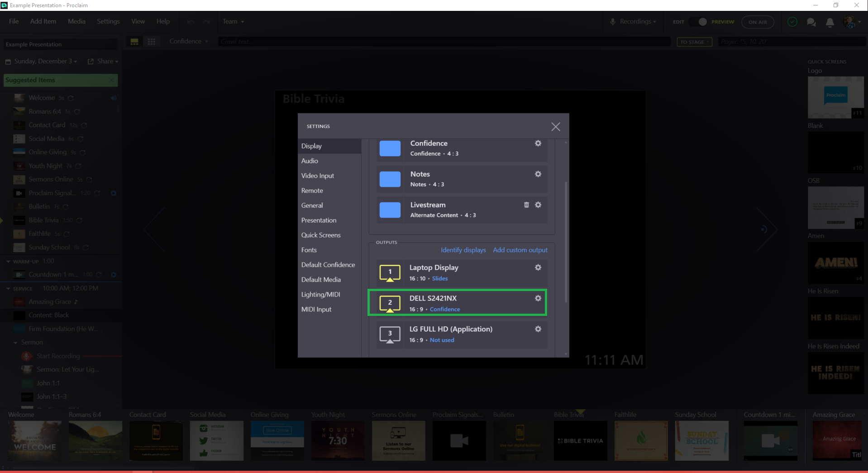The image size is (868, 473).
Task: Click the settings dialog vertical scrollbar
Action: tap(566, 242)
